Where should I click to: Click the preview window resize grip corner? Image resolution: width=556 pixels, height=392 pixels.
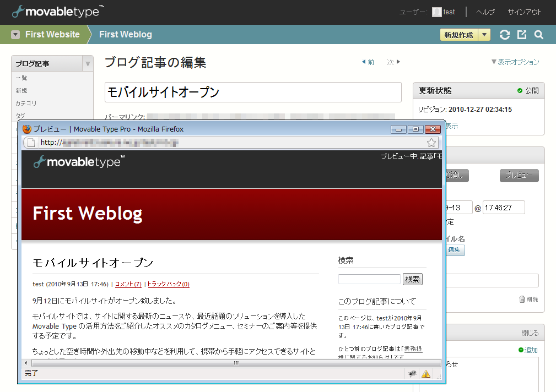(x=439, y=376)
